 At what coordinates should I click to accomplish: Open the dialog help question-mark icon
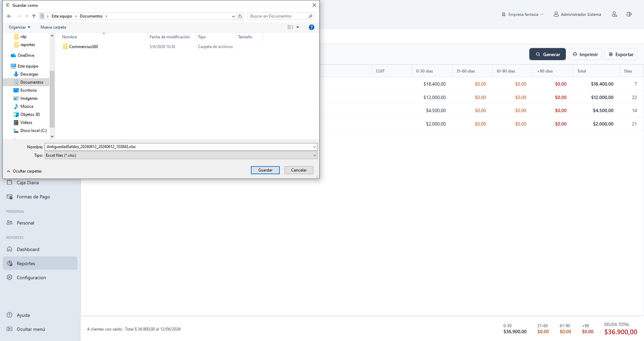coord(311,27)
